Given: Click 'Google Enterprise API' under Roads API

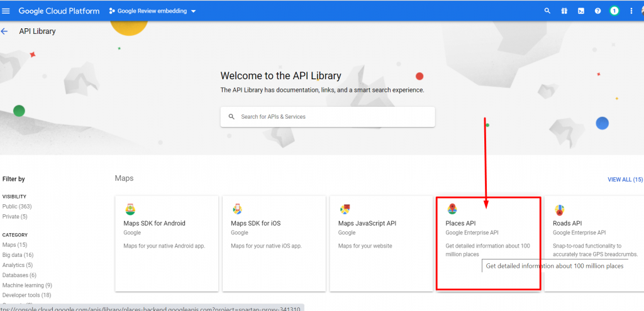Looking at the screenshot, I should 579,232.
